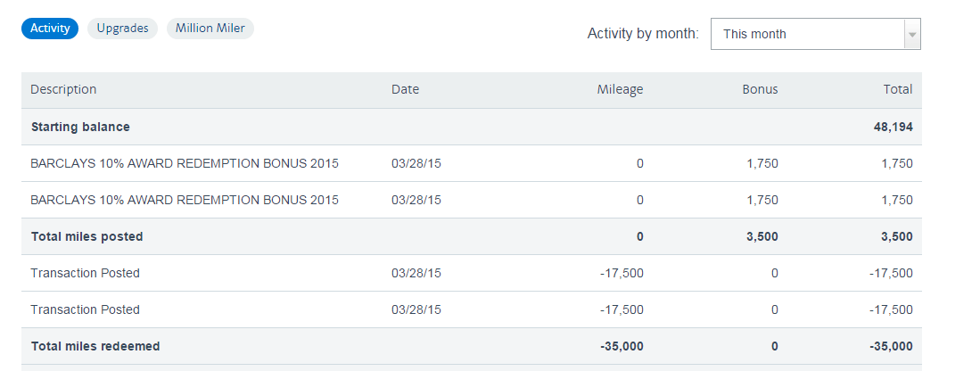Click the -35,000 value in Total column
This screenshot has width=980, height=371.
point(889,346)
